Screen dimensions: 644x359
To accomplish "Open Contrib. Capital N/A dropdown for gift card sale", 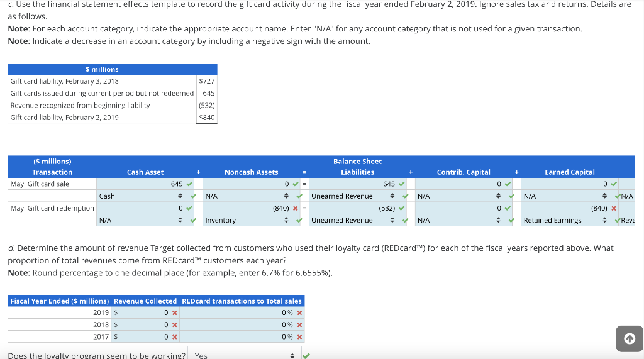I will [459, 196].
